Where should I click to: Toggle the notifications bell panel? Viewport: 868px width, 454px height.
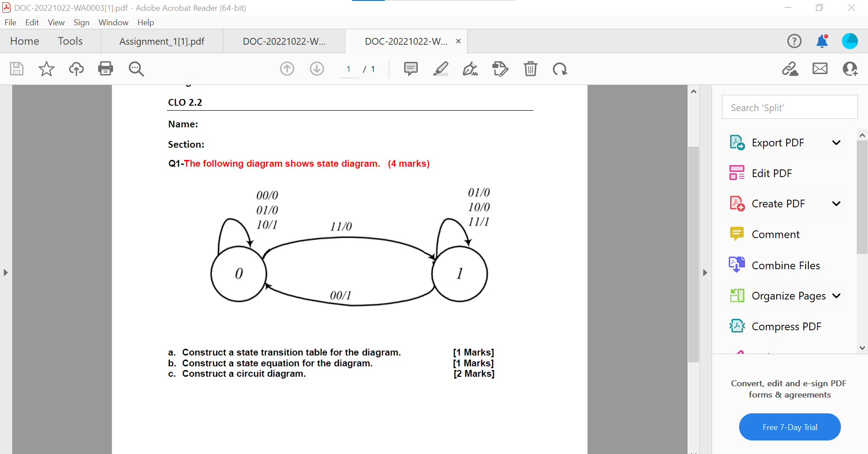[822, 41]
